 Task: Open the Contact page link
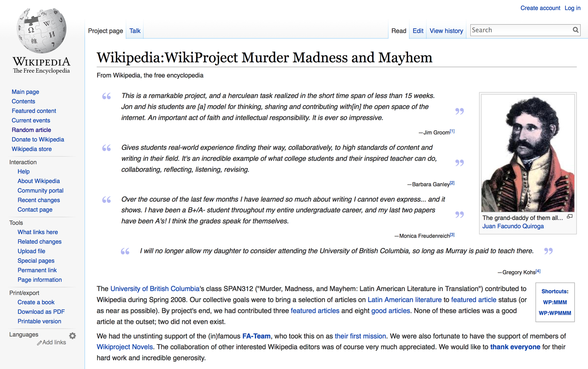(35, 210)
